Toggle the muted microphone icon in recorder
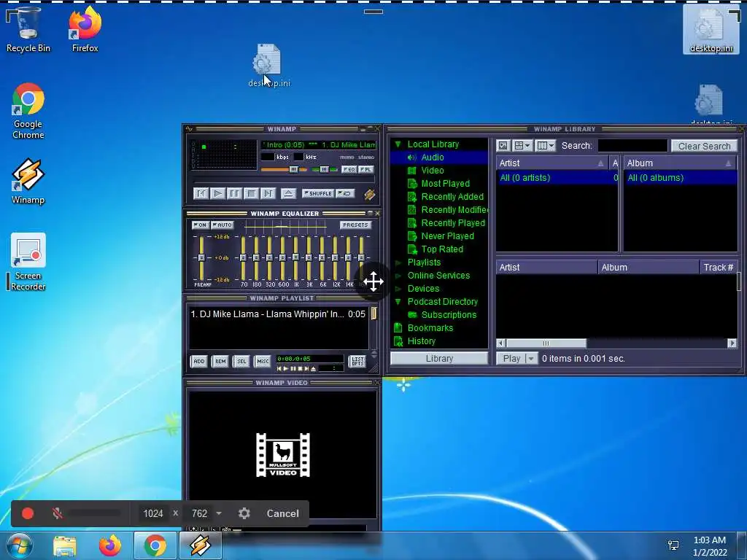Screen dimensions: 747x560 57,513
